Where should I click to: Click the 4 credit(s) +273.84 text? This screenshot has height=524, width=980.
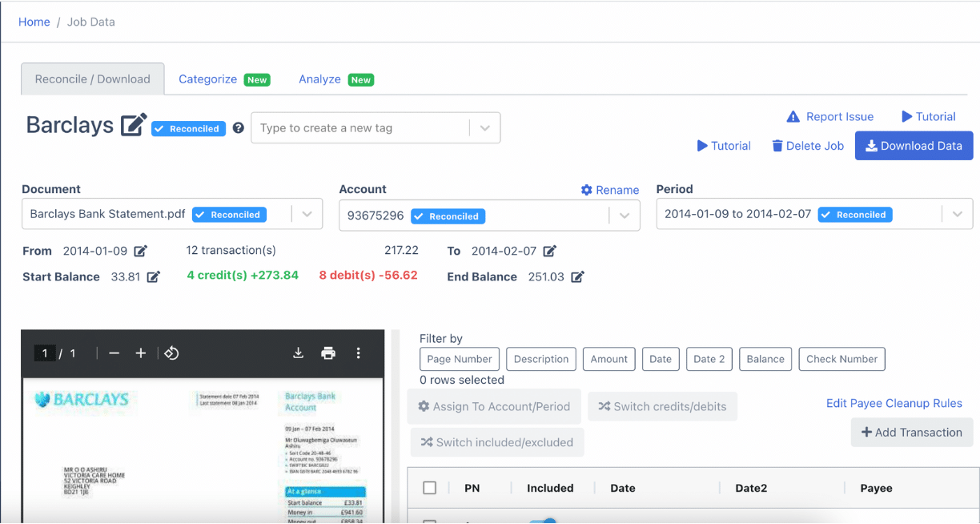pos(243,275)
